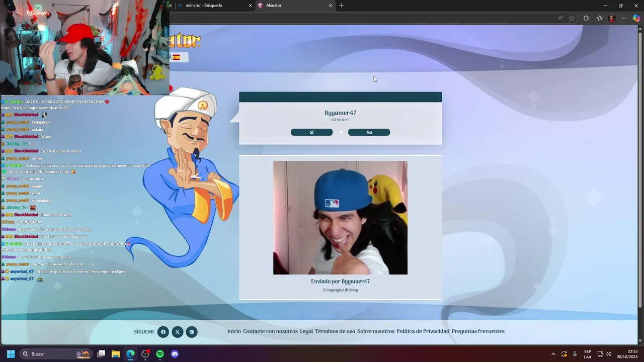Image resolution: width=644 pixels, height=362 pixels.
Task: Open the Copilot icon in Edge
Action: [x=636, y=18]
